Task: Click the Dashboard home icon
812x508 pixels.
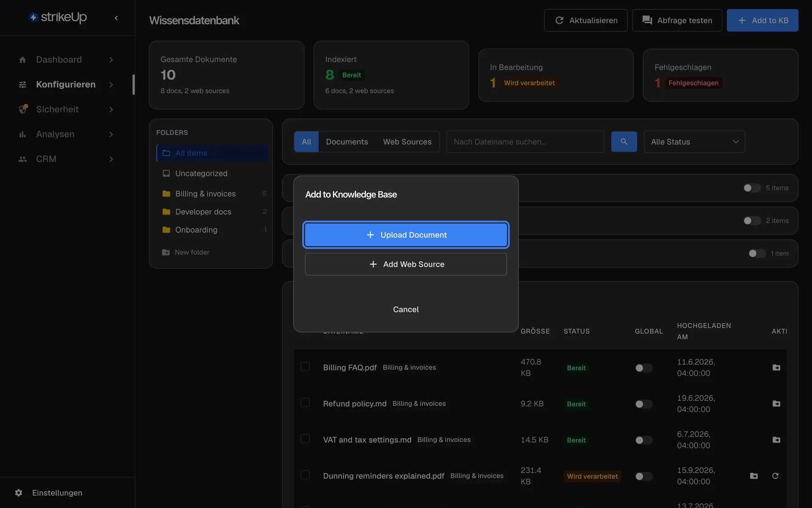Action: tap(23, 60)
